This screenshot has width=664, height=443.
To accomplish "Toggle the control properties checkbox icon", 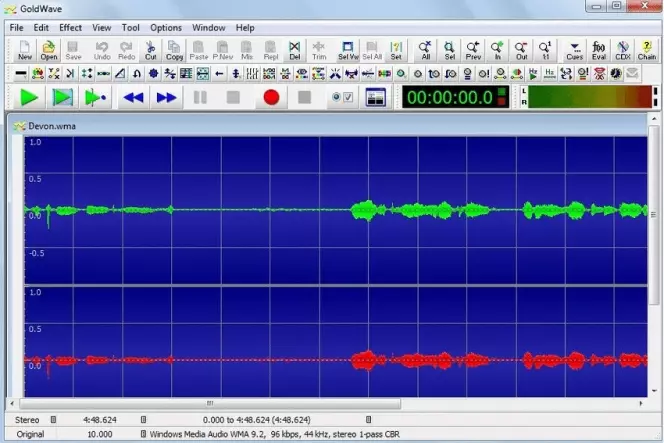I will pos(342,97).
